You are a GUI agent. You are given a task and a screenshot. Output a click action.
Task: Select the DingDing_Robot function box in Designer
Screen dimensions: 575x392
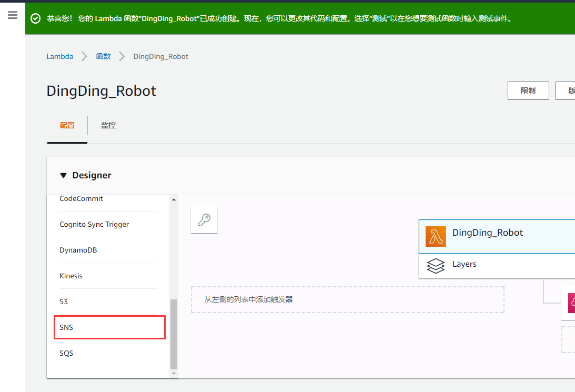(497, 237)
